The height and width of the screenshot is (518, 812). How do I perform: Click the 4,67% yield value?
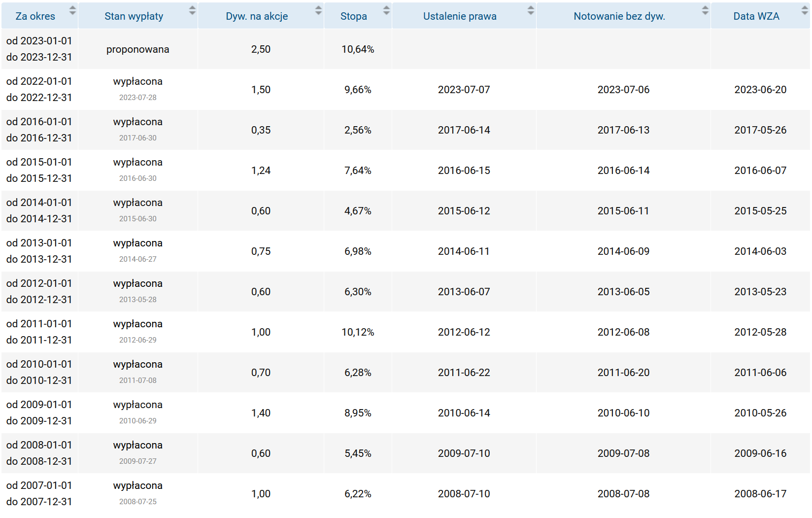click(x=358, y=211)
